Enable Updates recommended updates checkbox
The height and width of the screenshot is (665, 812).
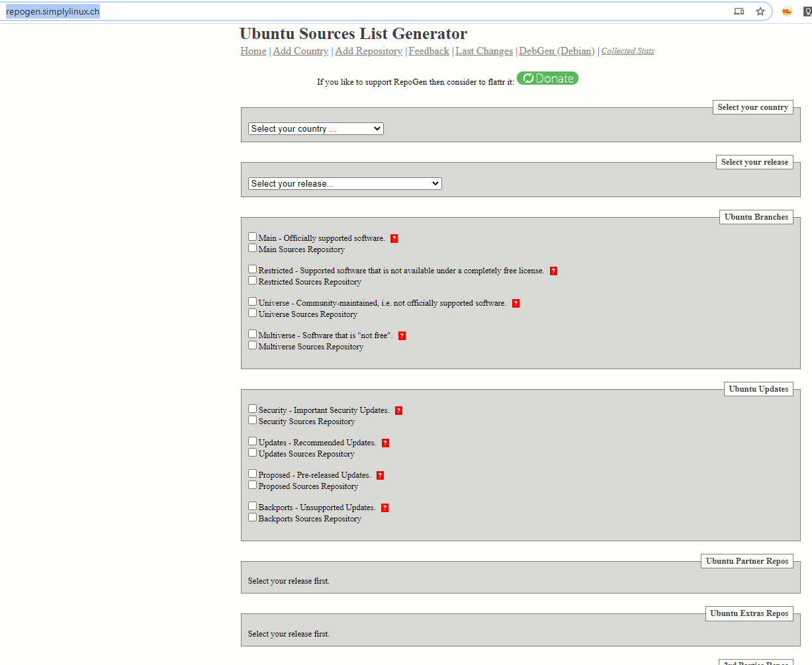253,441
